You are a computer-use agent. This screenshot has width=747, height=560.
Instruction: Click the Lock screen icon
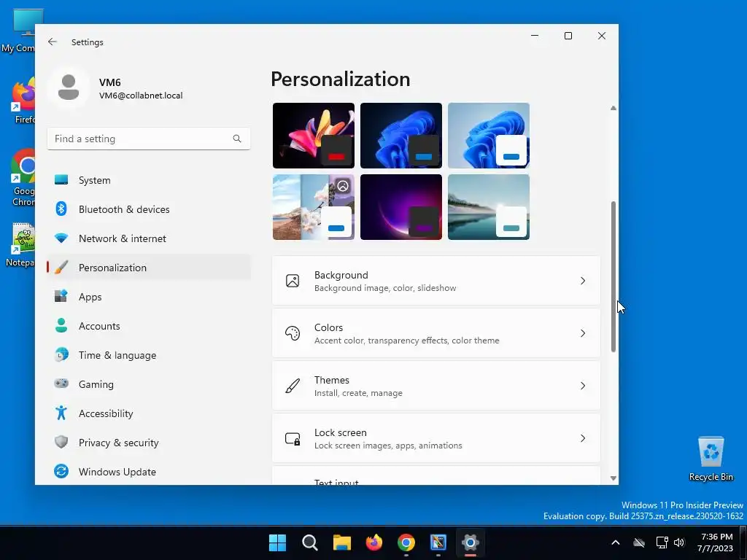click(293, 438)
